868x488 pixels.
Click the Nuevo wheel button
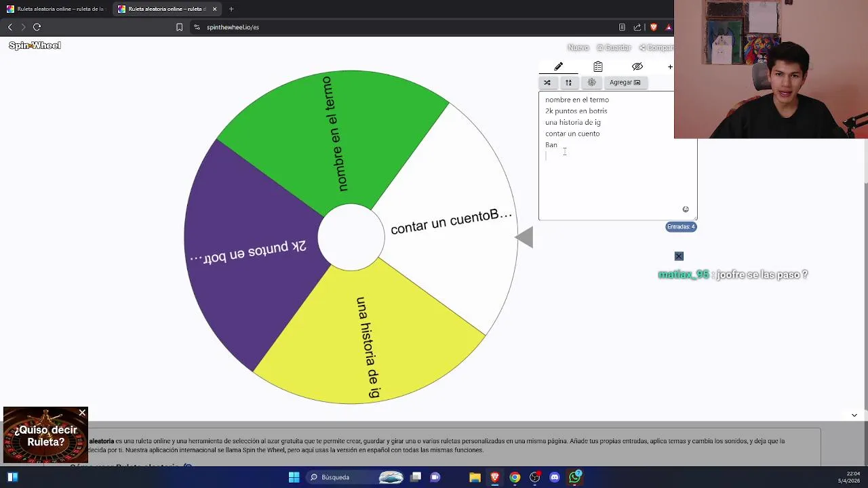coord(578,47)
